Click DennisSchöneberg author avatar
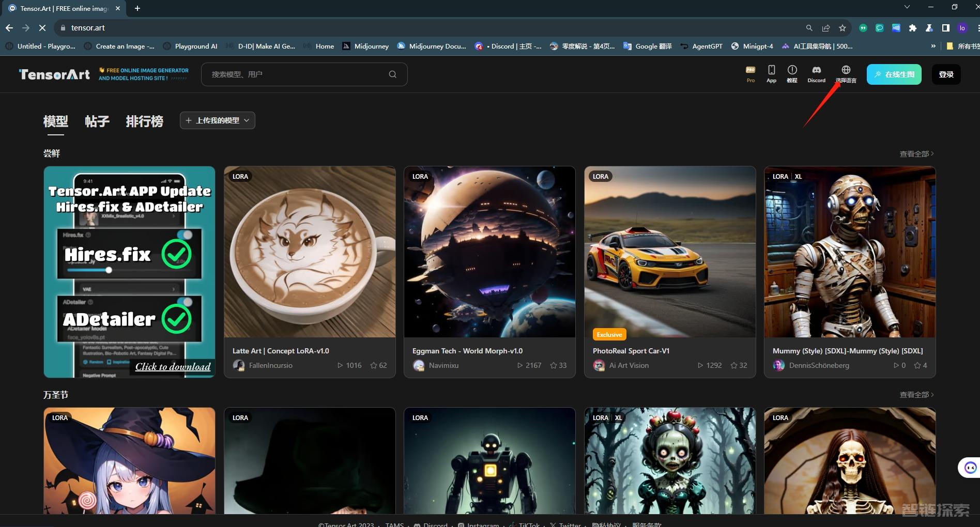Screen dimensions: 980x527 pos(779,365)
